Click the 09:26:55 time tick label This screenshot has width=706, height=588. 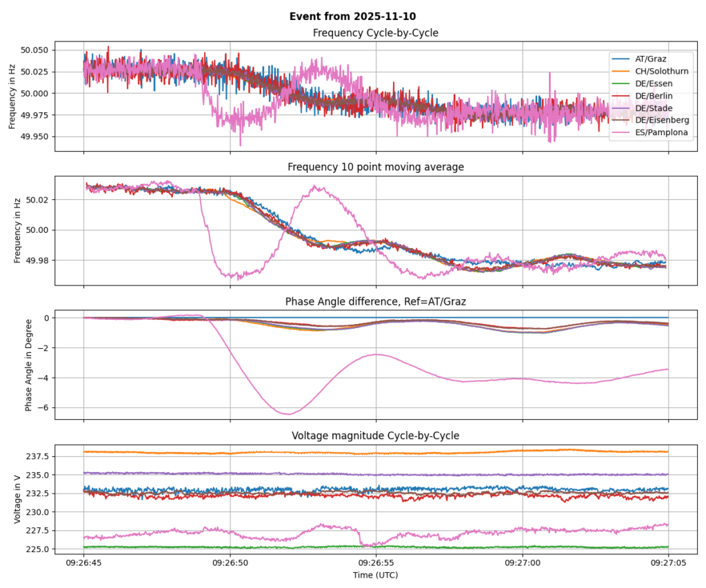point(376,562)
